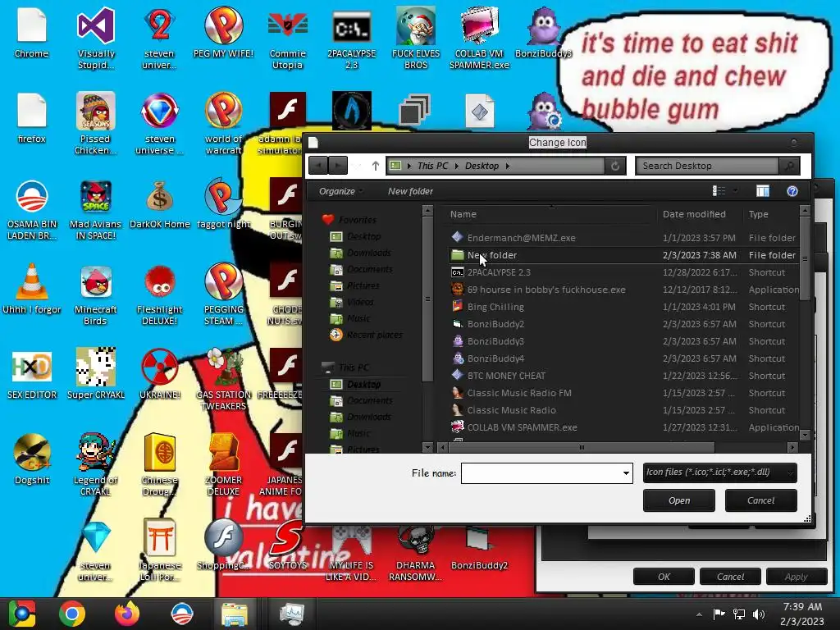Open Firefox from the taskbar
This screenshot has width=840, height=630.
pyautogui.click(x=127, y=614)
